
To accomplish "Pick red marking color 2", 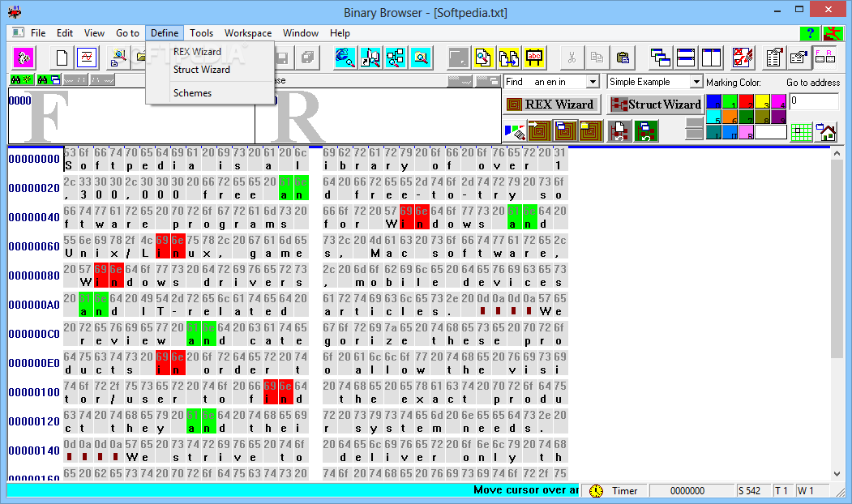I will (746, 101).
